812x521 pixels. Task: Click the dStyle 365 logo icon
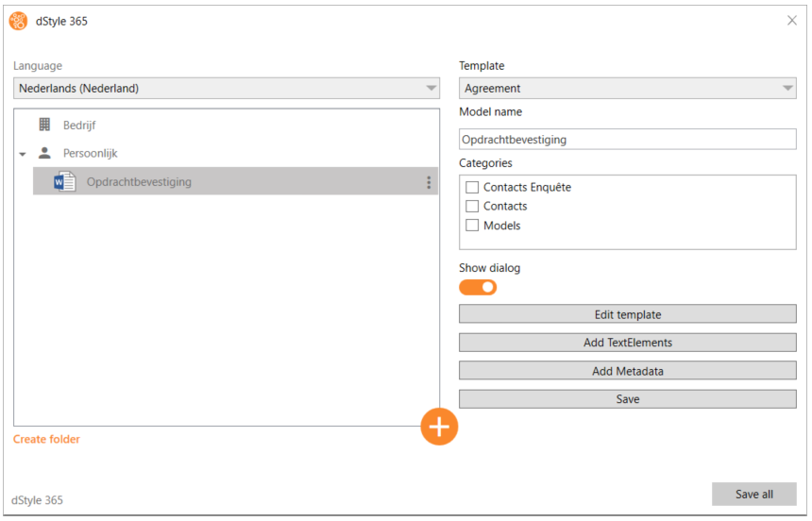(18, 21)
